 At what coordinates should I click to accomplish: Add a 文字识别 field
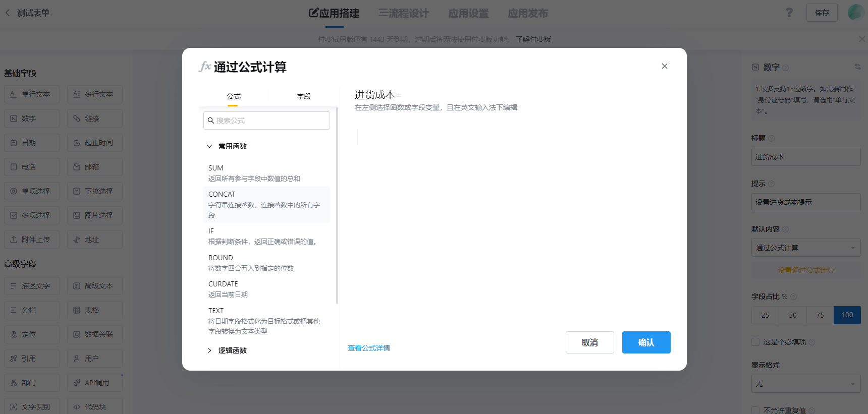pyautogui.click(x=32, y=406)
